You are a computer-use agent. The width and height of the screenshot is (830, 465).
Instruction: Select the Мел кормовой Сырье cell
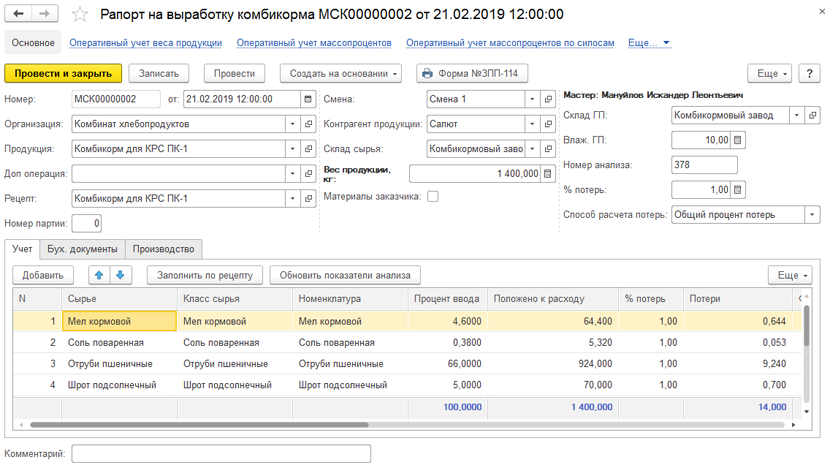tap(120, 321)
